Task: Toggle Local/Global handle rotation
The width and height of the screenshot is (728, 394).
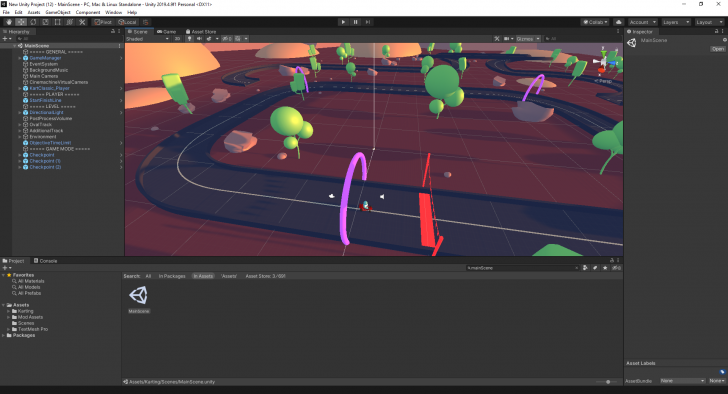Action: (127, 22)
